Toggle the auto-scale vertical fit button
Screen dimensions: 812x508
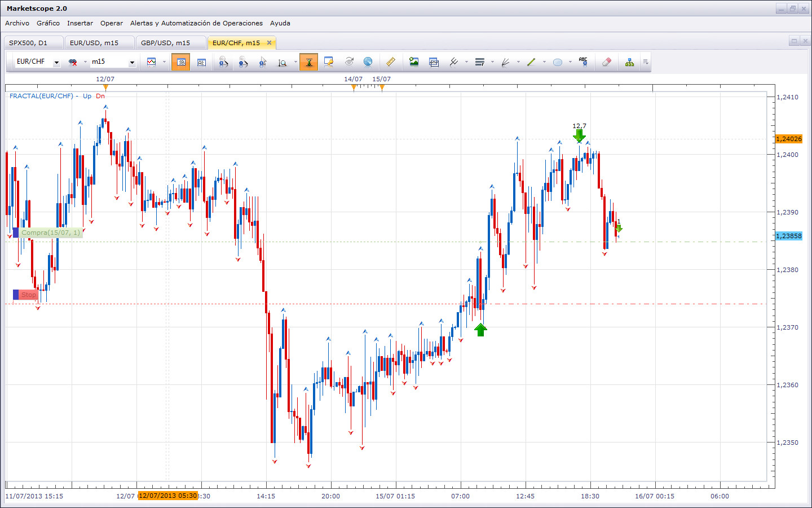[309, 62]
